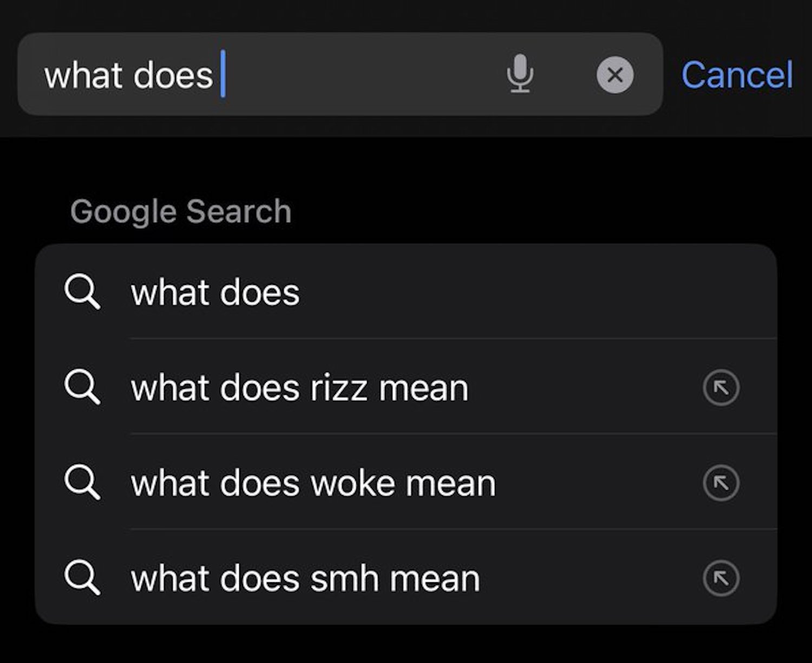Click the typed "what does" text in search bar

[129, 75]
